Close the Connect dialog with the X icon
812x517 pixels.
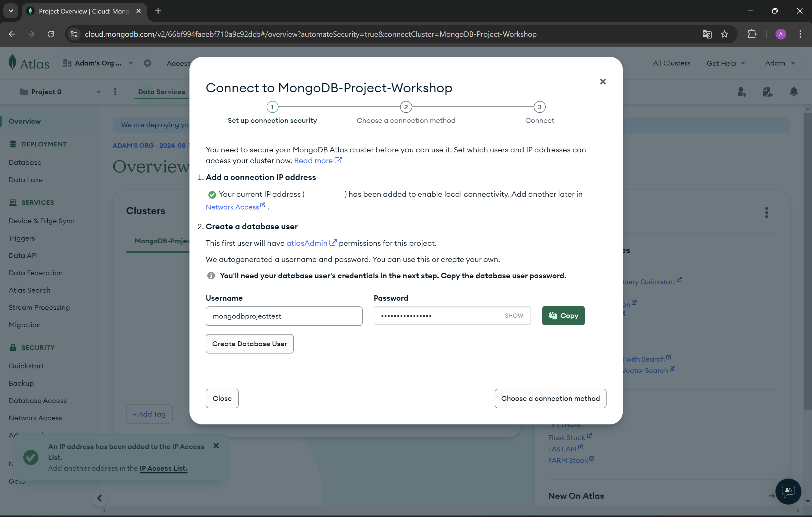[603, 82]
